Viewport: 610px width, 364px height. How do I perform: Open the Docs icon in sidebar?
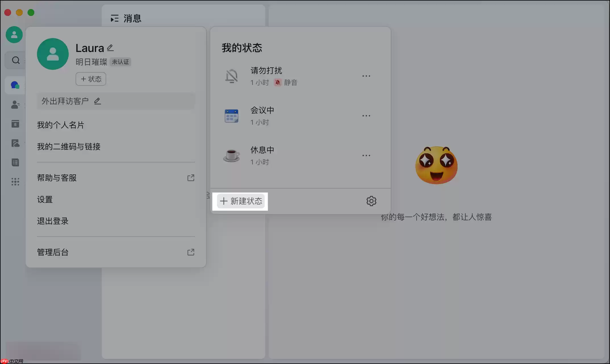pyautogui.click(x=15, y=162)
